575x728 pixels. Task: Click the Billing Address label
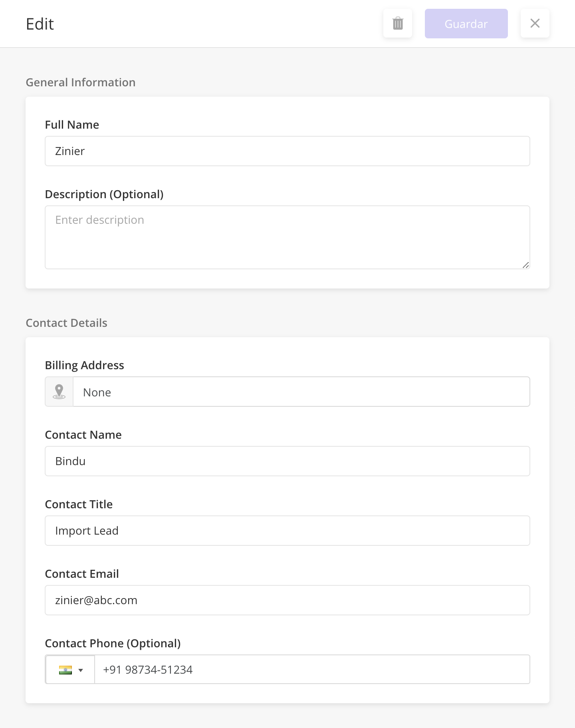tap(84, 365)
